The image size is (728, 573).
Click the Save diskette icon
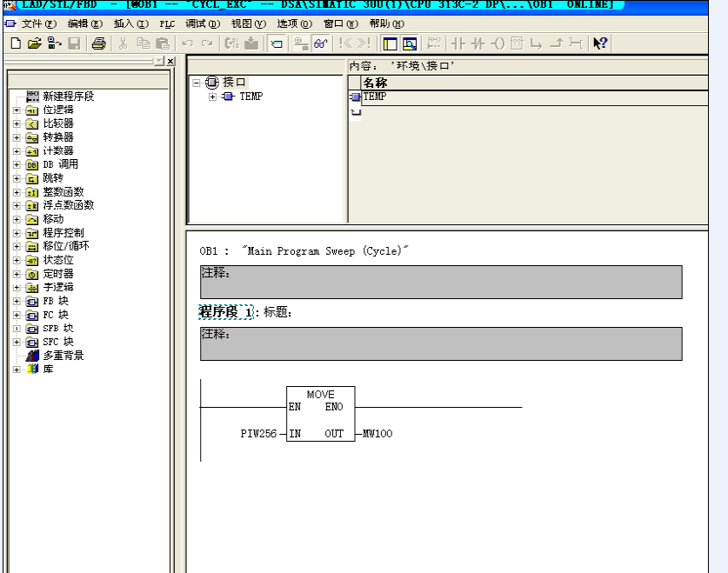click(74, 43)
